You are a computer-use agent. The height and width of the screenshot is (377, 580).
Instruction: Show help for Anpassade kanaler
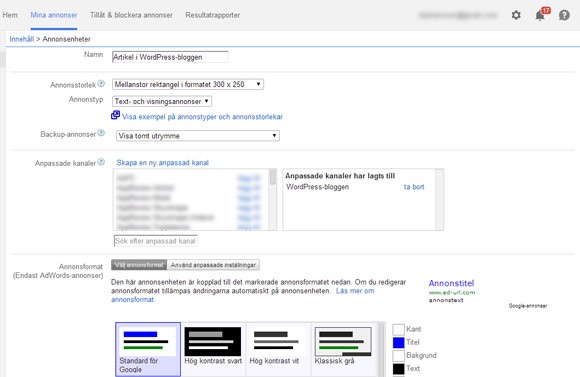pos(101,162)
